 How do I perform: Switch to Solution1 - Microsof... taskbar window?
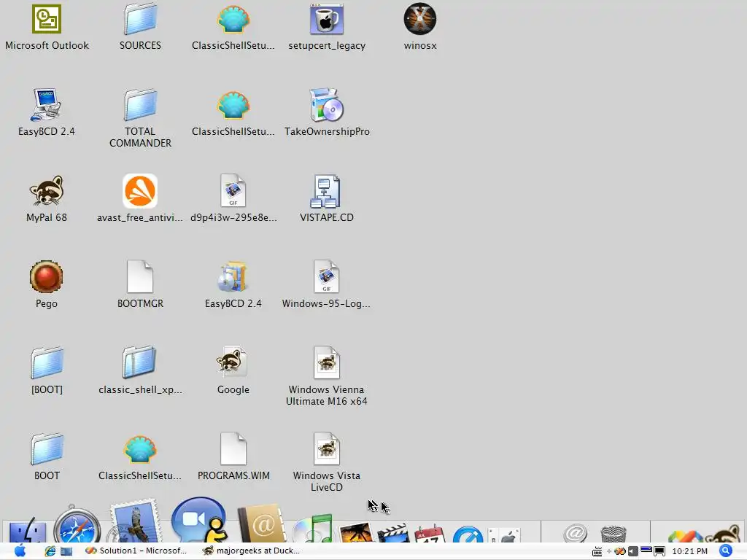[x=136, y=551]
